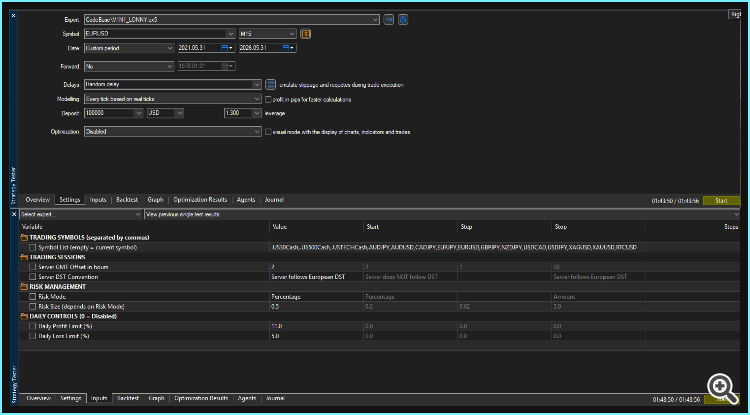The width and height of the screenshot is (750, 415).
Task: Open calendar picker for end date 2026.05.31
Action: tap(286, 48)
